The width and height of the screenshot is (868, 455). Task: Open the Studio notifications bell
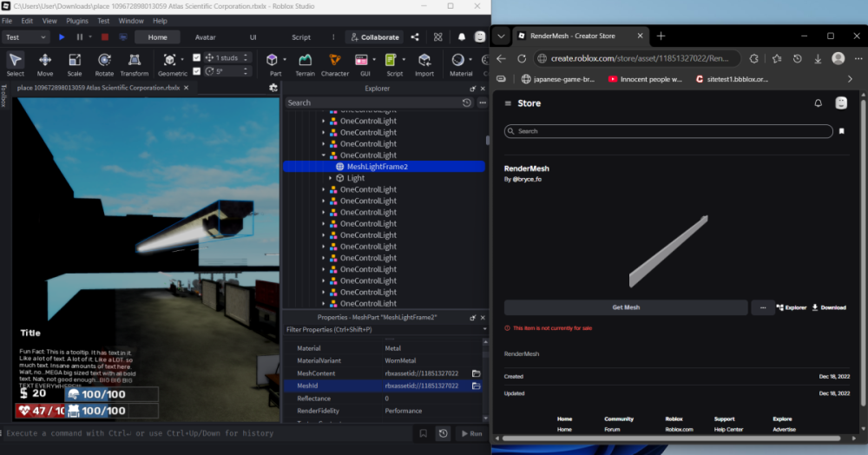(462, 37)
